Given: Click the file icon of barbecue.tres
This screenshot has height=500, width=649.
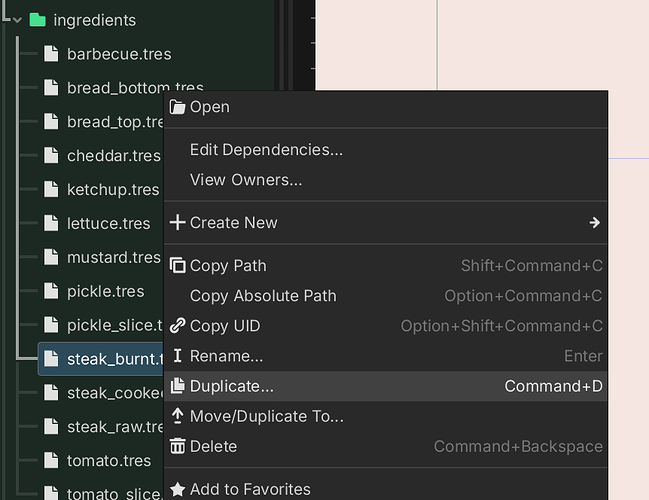Looking at the screenshot, I should pos(51,54).
